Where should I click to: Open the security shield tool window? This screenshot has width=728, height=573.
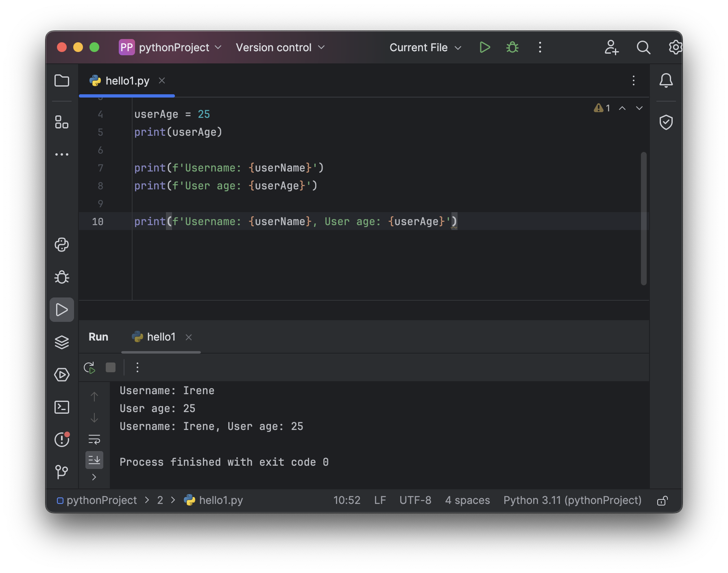(666, 122)
